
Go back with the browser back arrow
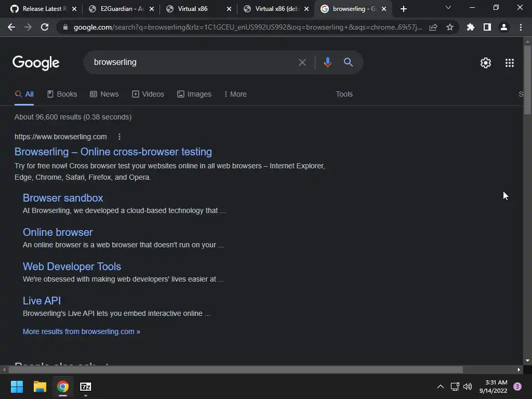[x=11, y=27]
